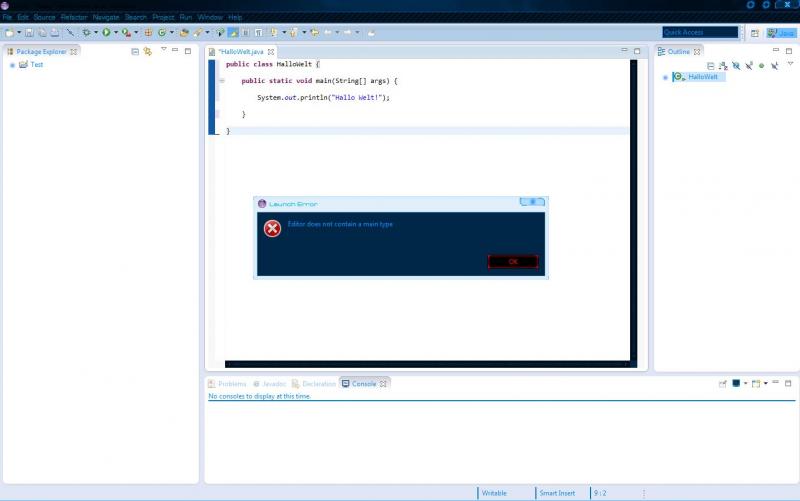Viewport: 800px width, 501px height.
Task: Click the Debug bug icon in toolbar
Action: tap(86, 33)
